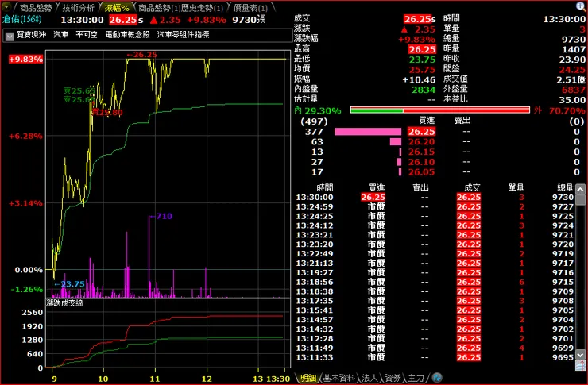
Task: Click the 平可空 tag
Action: (87, 34)
